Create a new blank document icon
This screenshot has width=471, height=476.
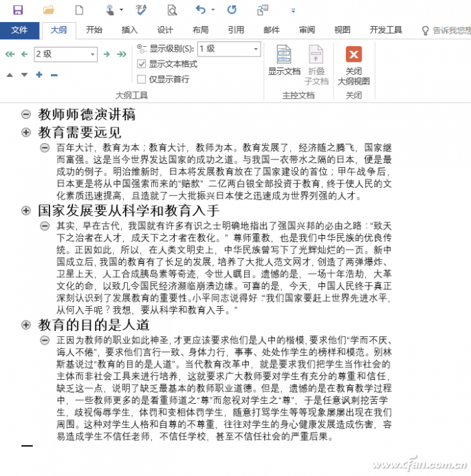[x=79, y=10]
